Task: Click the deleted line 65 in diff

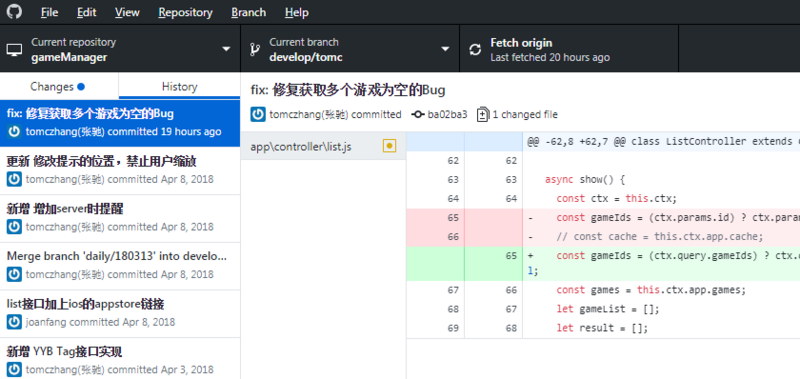Action: tap(603, 218)
